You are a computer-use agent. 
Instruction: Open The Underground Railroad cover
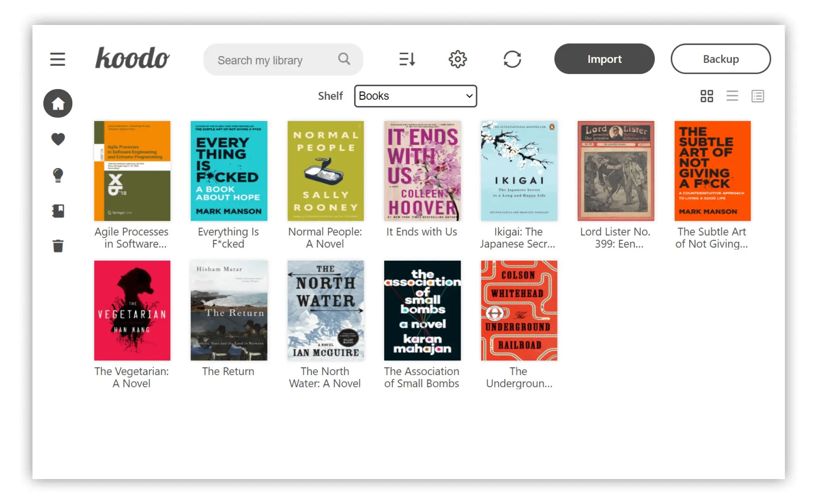point(519,311)
